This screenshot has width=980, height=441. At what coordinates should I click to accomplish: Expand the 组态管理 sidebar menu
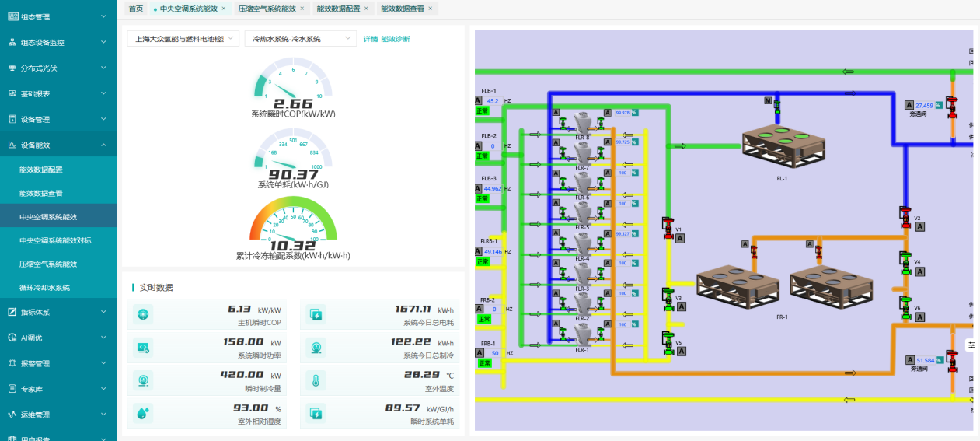point(58,16)
